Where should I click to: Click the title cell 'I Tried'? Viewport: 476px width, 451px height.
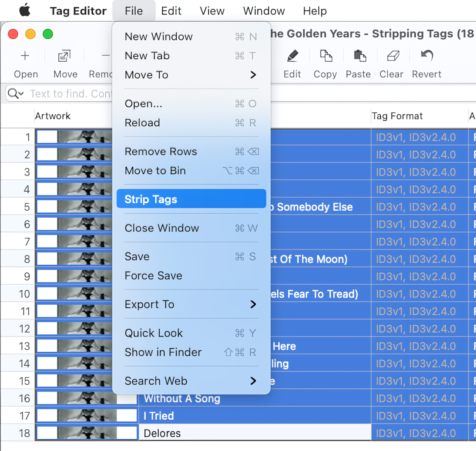tap(255, 415)
